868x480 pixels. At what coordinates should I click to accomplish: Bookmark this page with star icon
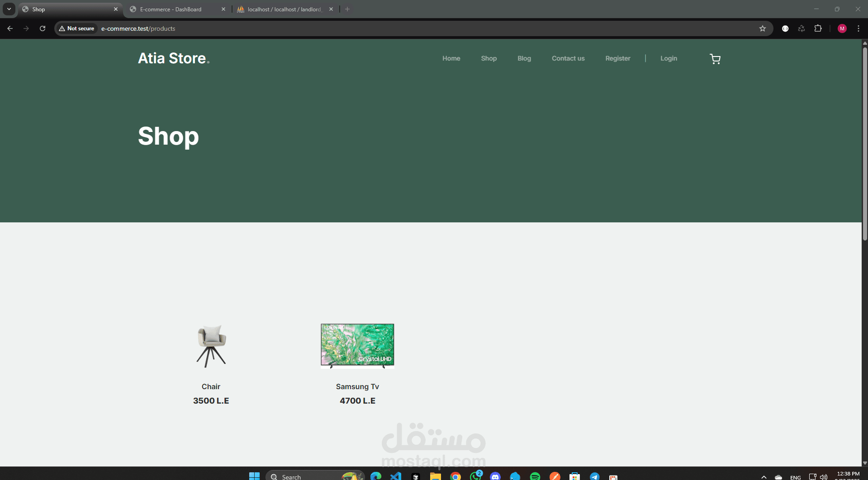tap(763, 28)
